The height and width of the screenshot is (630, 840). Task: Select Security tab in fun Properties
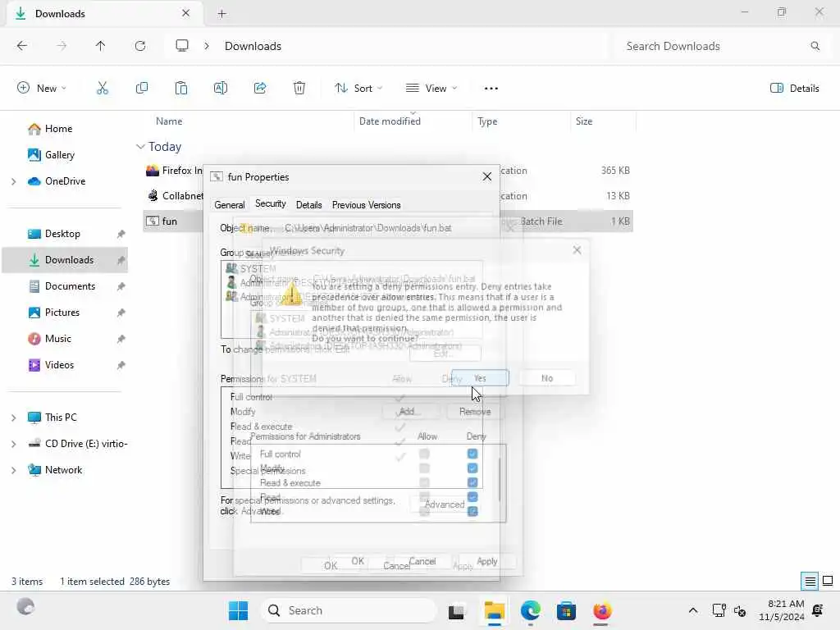270,203
